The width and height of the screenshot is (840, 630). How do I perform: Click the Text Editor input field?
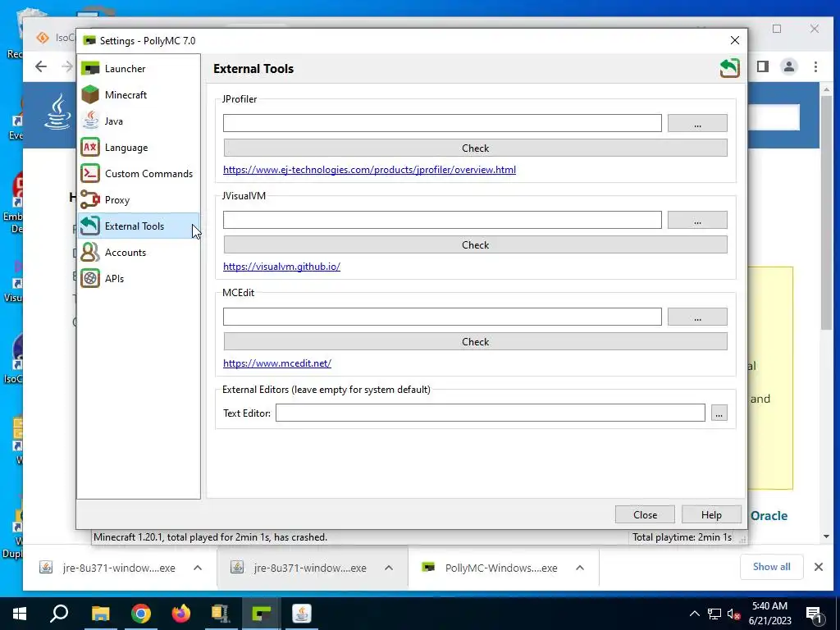tap(491, 413)
